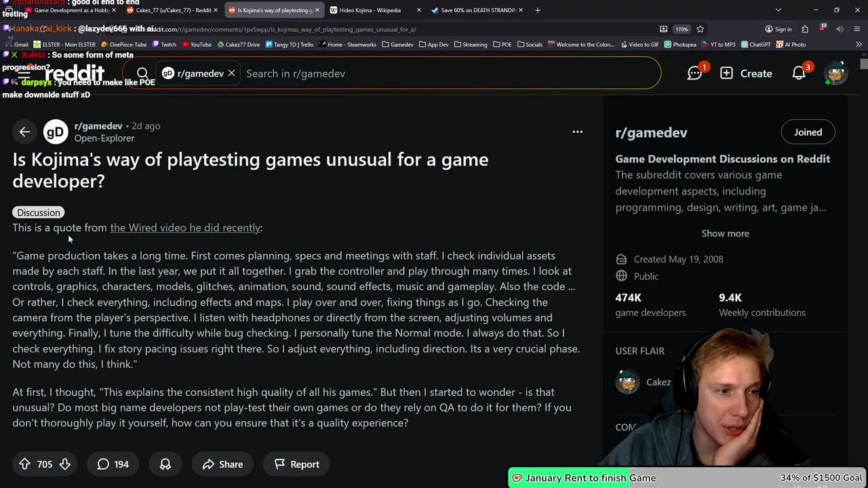
Task: Open the OnePiece-Tube bookmark
Action: click(123, 45)
